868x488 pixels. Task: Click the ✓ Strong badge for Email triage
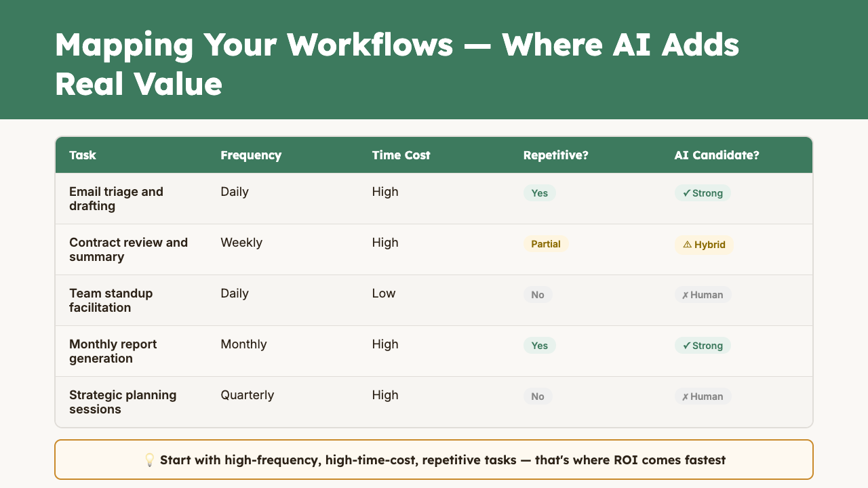[x=703, y=193]
